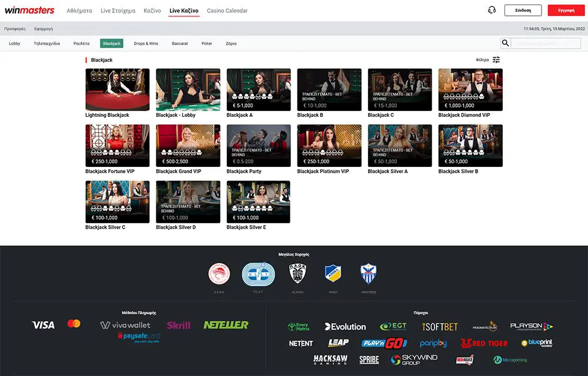Image resolution: width=588 pixels, height=376 pixels.
Task: Click the Skrill payment logo
Action: [x=178, y=325]
